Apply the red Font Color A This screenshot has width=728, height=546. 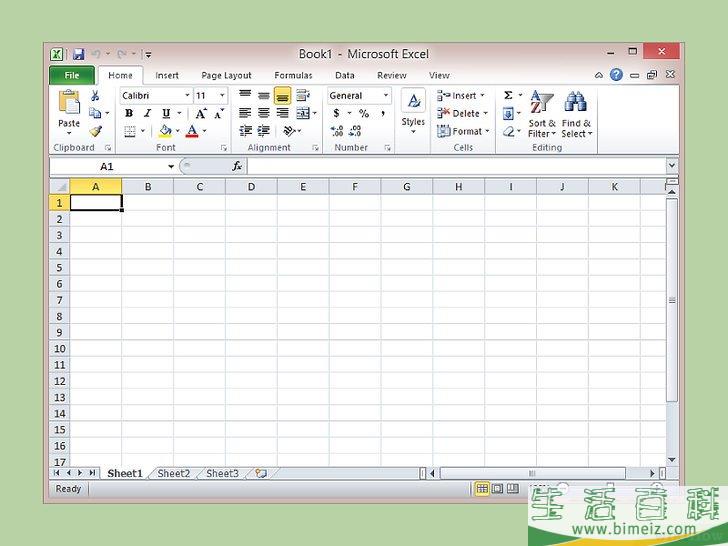192,131
